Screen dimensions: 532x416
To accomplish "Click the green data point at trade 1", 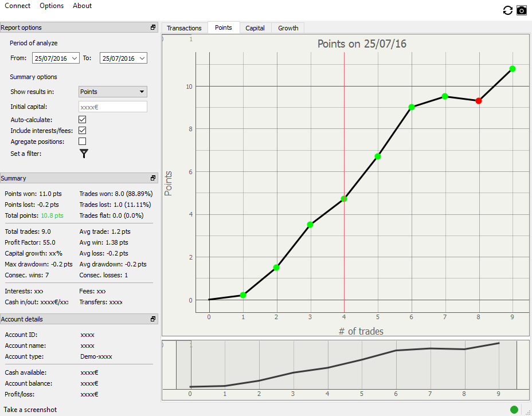I will (x=243, y=295).
